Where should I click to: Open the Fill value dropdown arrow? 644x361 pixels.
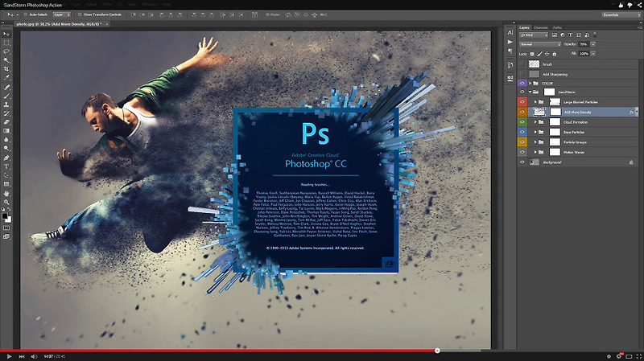[593, 54]
